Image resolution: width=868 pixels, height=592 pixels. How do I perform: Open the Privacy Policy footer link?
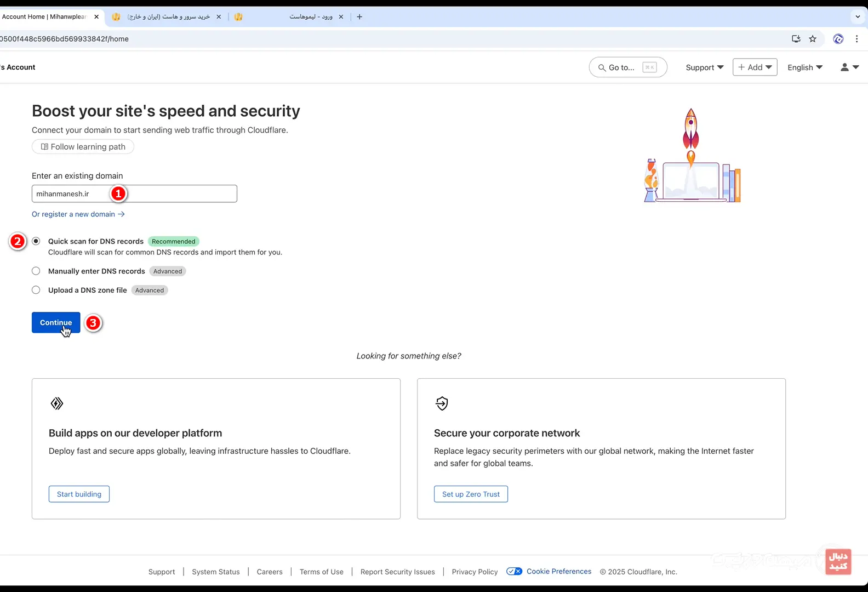(x=475, y=572)
